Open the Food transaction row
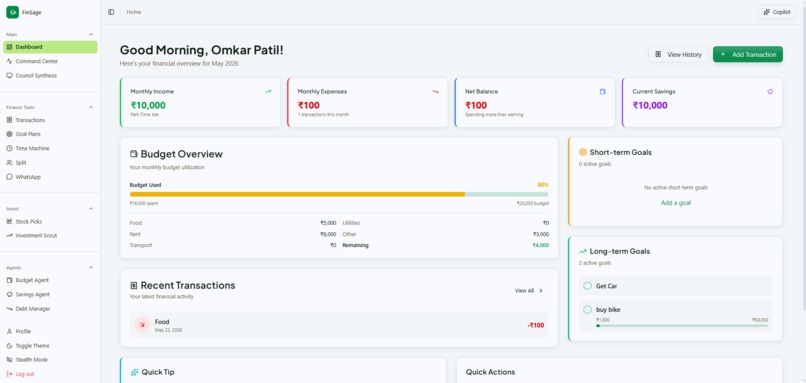 [339, 325]
